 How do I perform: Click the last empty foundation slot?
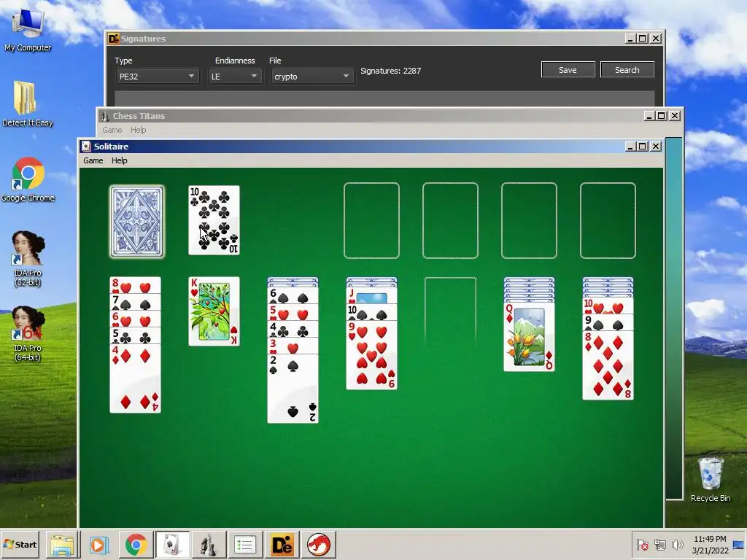(x=608, y=220)
